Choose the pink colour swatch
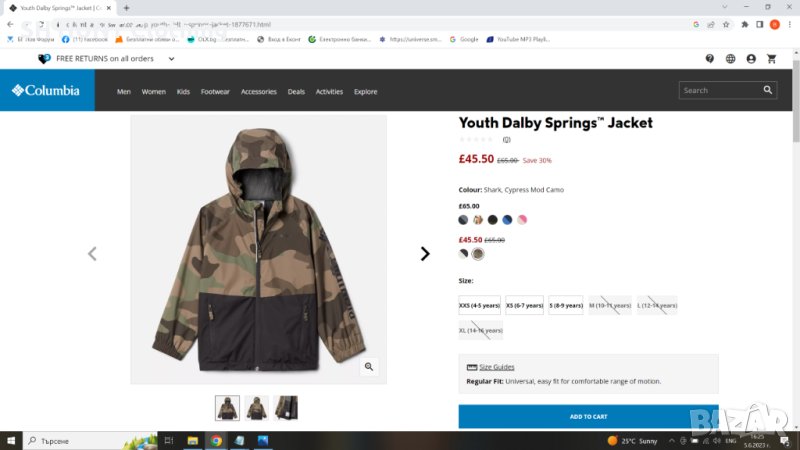Screen dimensions: 800x450 [522, 220]
